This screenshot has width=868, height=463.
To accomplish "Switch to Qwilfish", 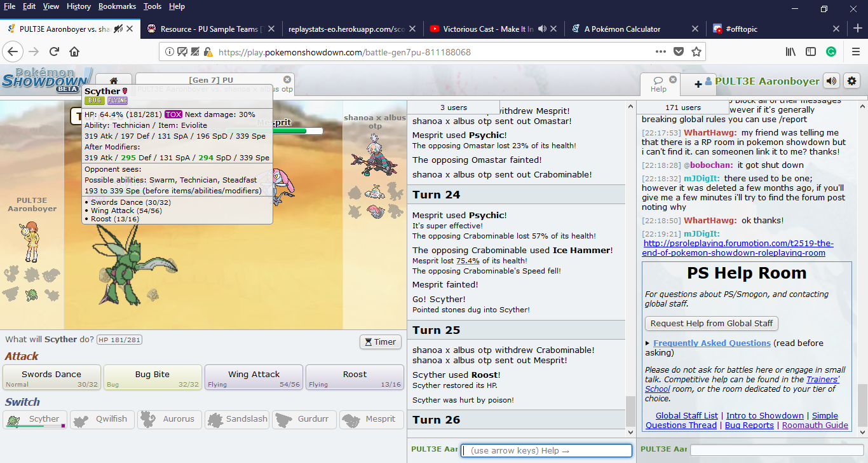I will [x=102, y=420].
